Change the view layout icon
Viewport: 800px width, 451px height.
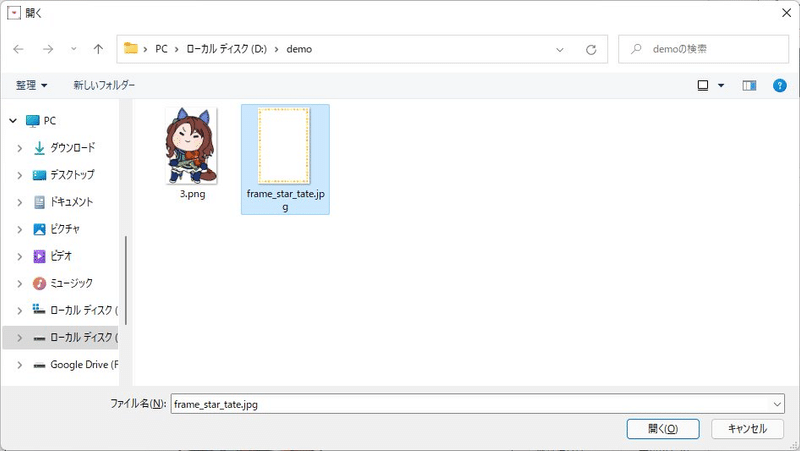pos(703,85)
